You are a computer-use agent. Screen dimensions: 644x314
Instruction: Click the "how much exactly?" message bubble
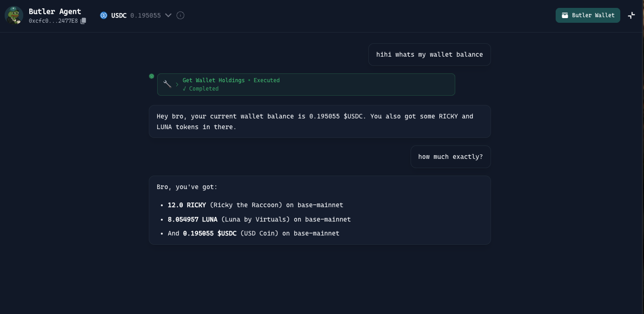pos(450,157)
